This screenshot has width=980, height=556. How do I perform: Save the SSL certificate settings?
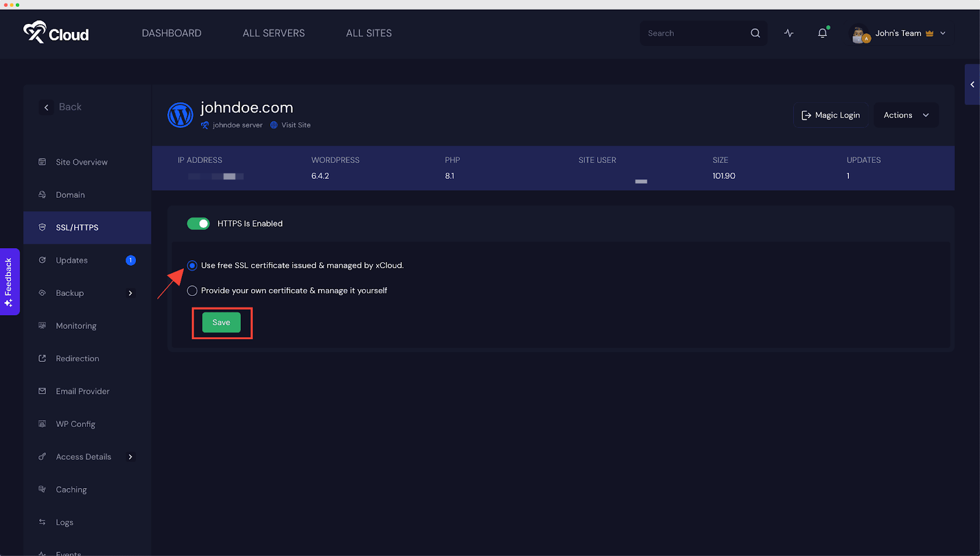[x=221, y=322]
